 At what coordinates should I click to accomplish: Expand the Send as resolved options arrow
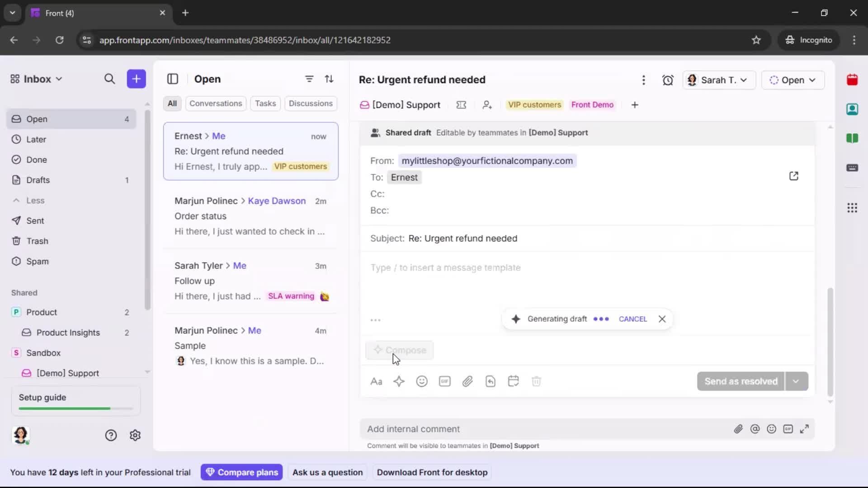[797, 381]
